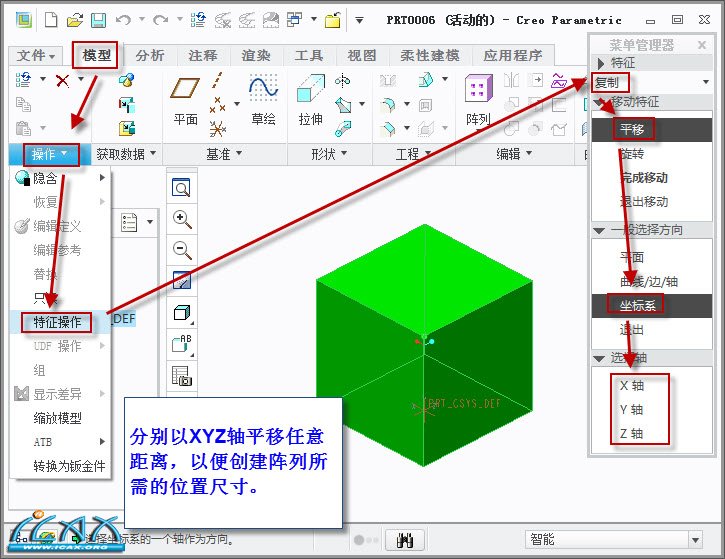Open the quick access toolbar customize arrow

[359, 20]
